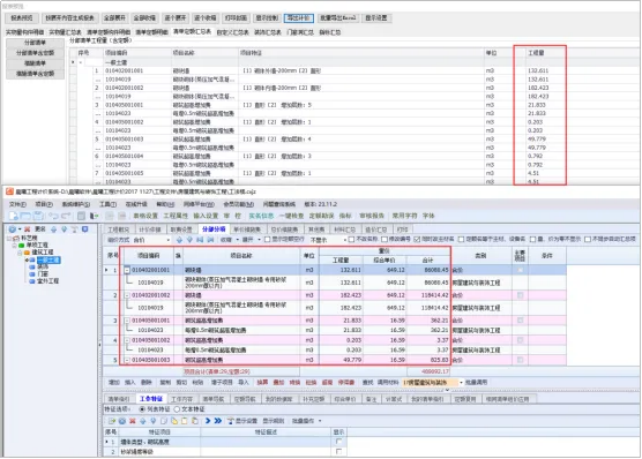Select the 一般土建 tree item
Viewport: 642px width, 459px height.
click(x=48, y=259)
